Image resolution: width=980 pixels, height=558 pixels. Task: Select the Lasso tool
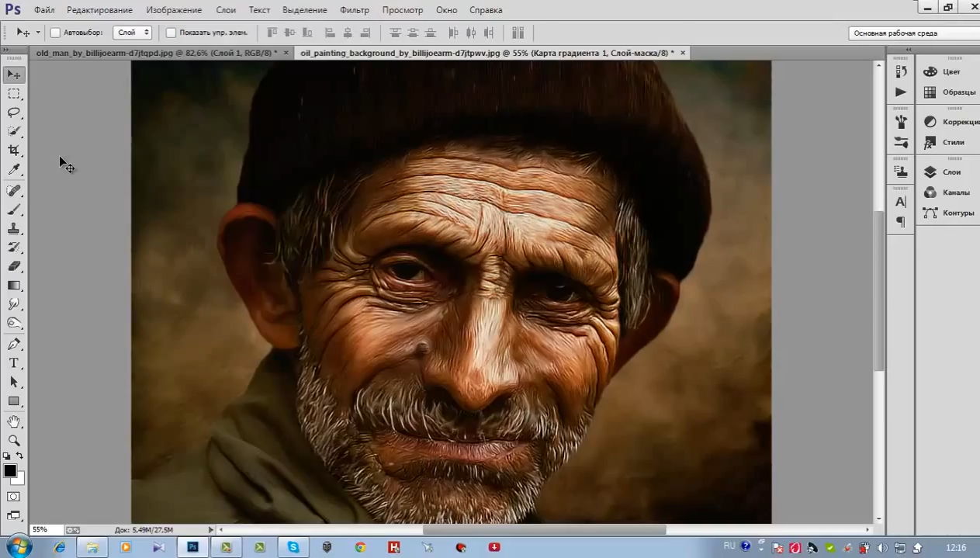pyautogui.click(x=14, y=113)
